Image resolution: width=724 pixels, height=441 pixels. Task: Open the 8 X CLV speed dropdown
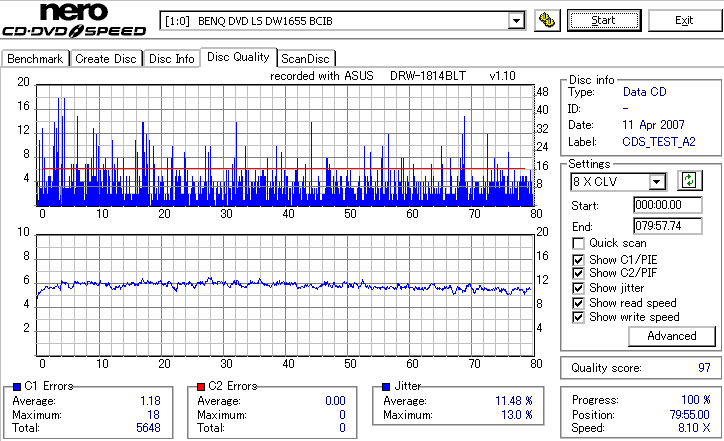coord(656,182)
